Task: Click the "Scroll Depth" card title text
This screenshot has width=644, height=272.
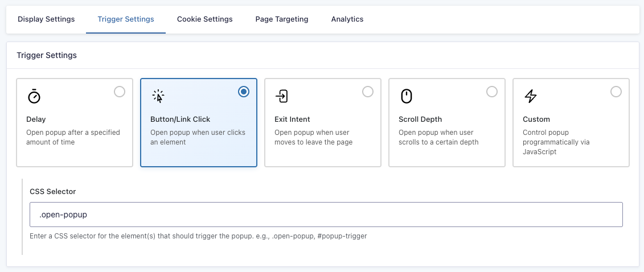Action: pyautogui.click(x=420, y=119)
